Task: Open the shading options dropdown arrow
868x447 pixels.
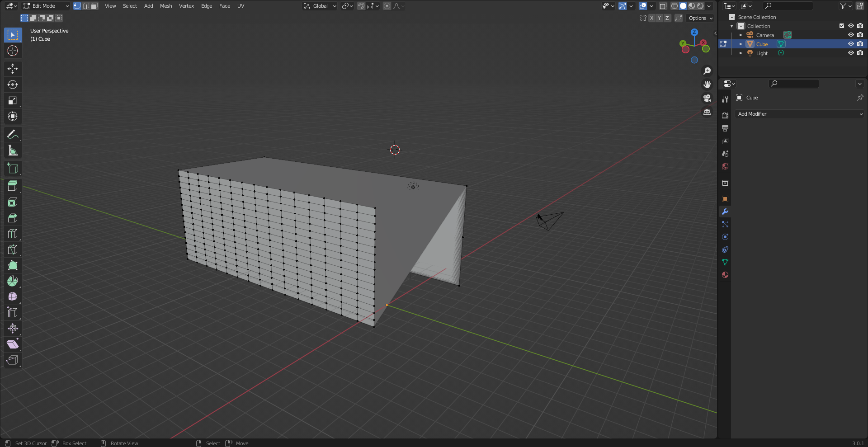Action: click(709, 6)
